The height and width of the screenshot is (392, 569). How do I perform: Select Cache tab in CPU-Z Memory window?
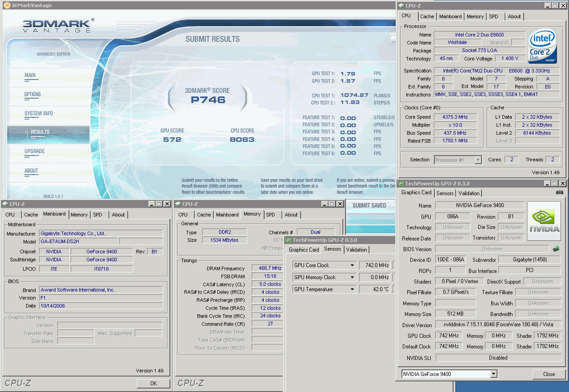pos(204,215)
